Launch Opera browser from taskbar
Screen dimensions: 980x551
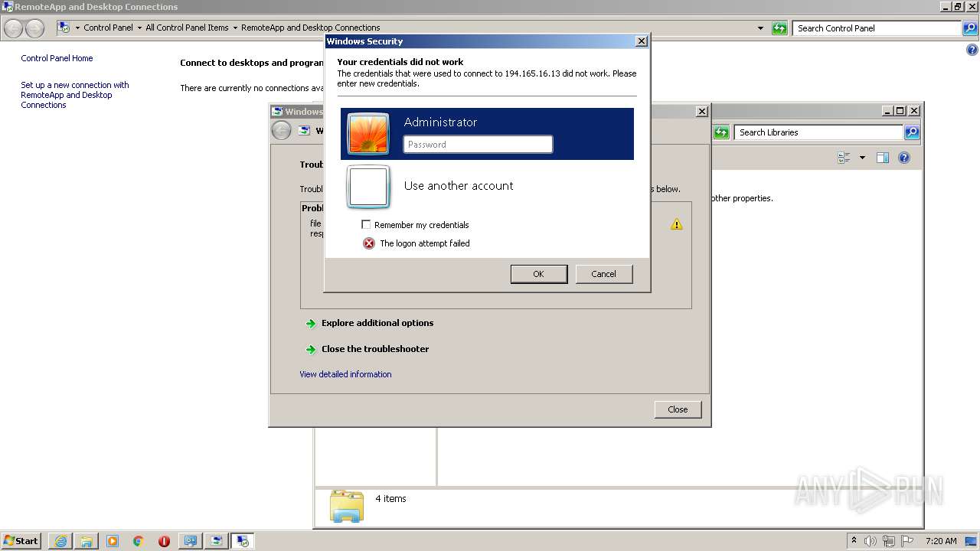tap(164, 541)
